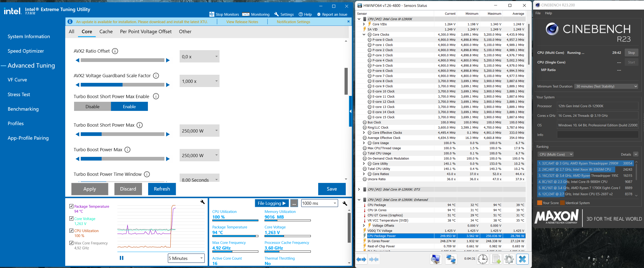Screen dimensions: 644x268
Task: Switch to the Cache tab
Action: pyautogui.click(x=106, y=32)
